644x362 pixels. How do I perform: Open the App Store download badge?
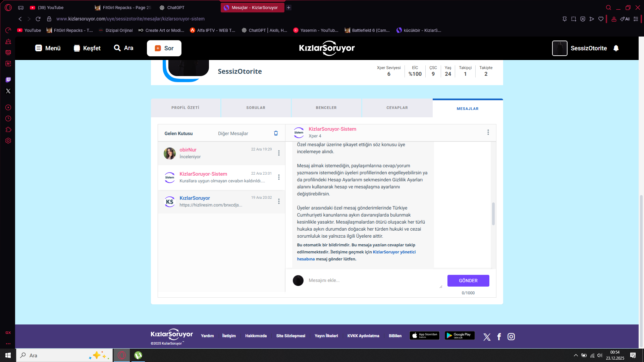pyautogui.click(x=425, y=336)
